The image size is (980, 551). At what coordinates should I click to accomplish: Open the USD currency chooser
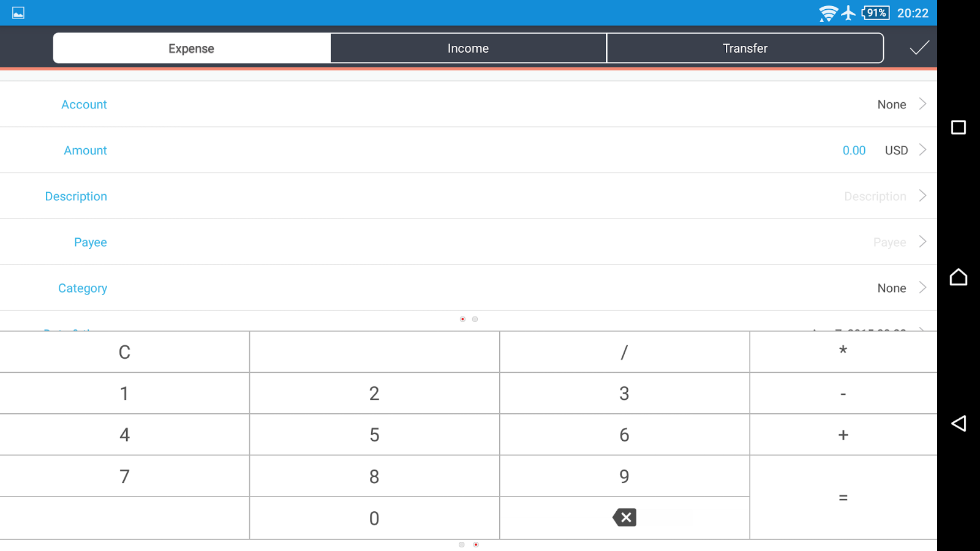(896, 151)
